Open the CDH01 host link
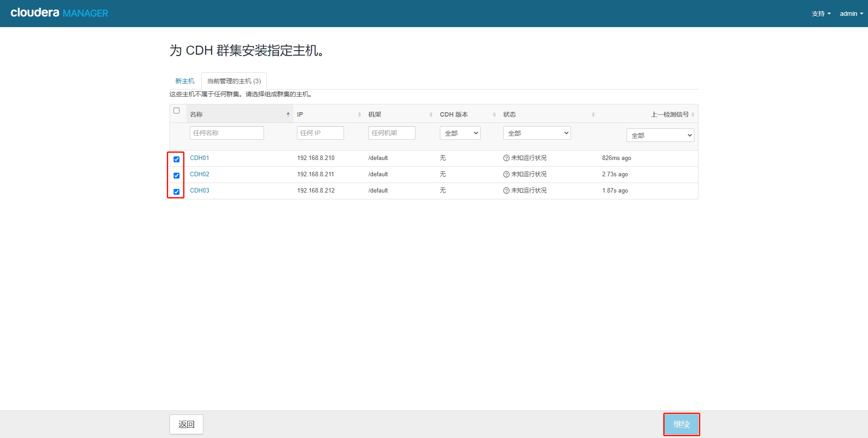The width and height of the screenshot is (868, 438). click(199, 158)
